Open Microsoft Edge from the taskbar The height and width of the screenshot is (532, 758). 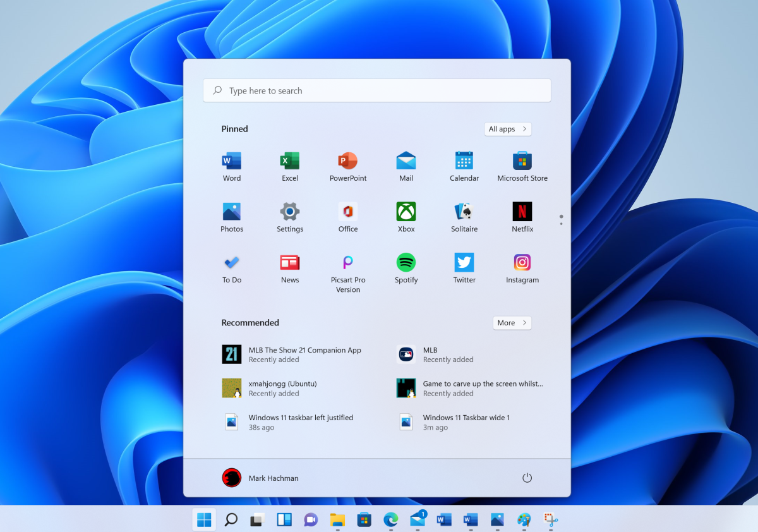tap(391, 519)
